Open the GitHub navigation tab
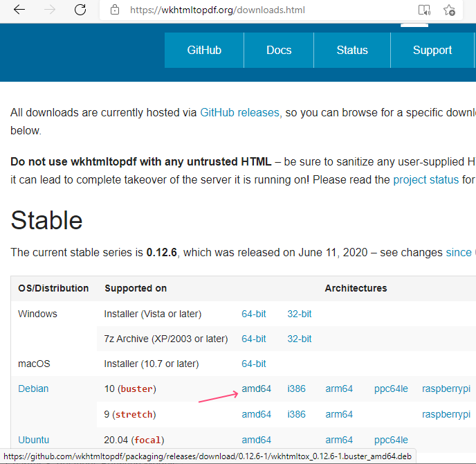This screenshot has width=476, height=464. tap(204, 50)
